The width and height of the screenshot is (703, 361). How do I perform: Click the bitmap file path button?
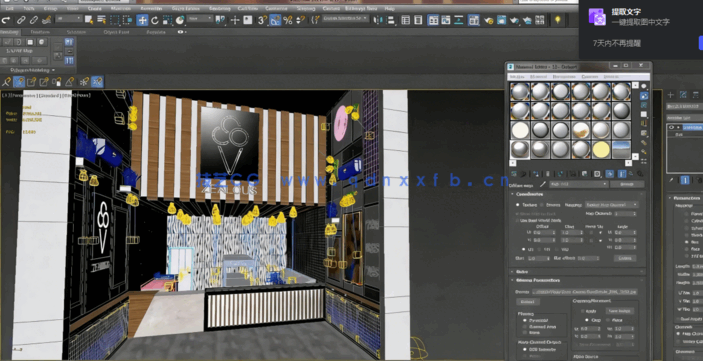tap(585, 292)
